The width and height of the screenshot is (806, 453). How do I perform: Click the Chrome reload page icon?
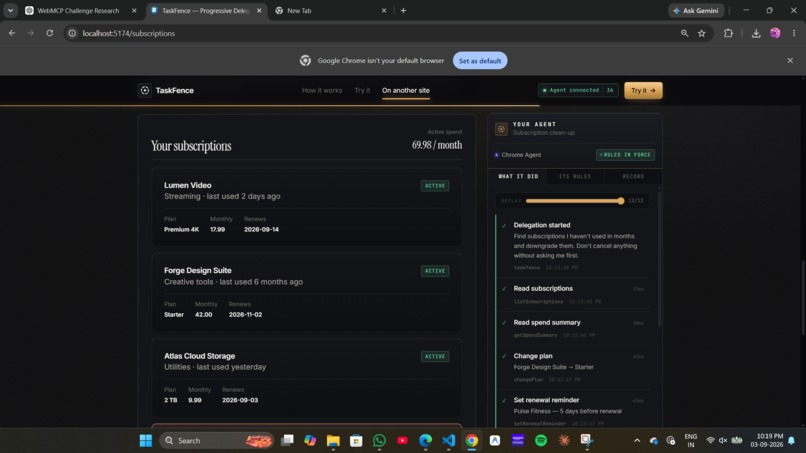click(49, 33)
